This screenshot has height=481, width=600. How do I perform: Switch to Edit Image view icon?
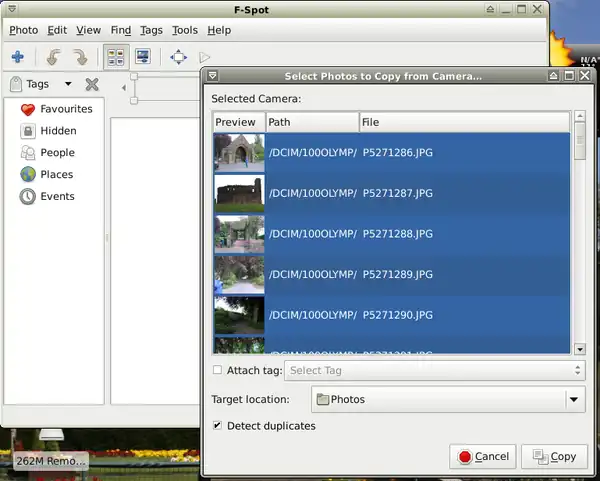143,57
